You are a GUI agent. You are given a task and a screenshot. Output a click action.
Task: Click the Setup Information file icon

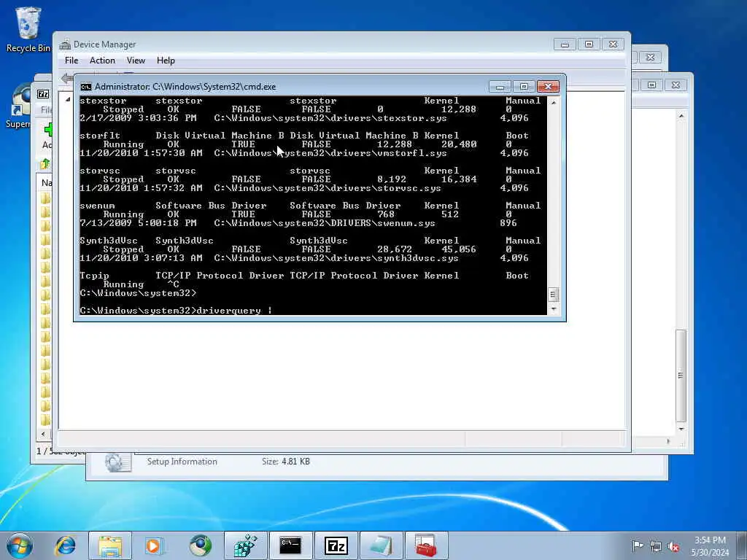coord(117,462)
